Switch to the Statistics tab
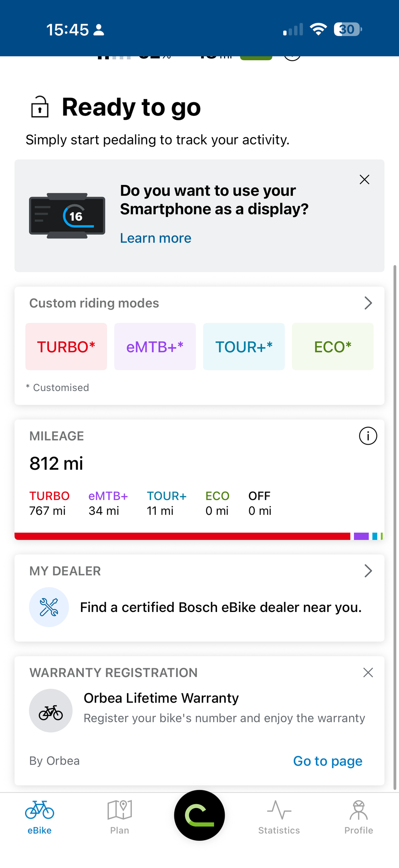Screen dimensions: 399x868 279,817
